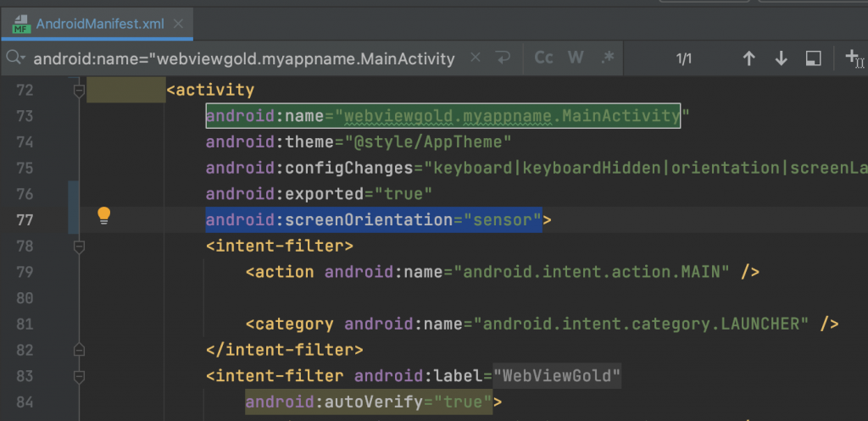Open search results in find window
Image resolution: width=868 pixels, height=421 pixels.
click(813, 58)
